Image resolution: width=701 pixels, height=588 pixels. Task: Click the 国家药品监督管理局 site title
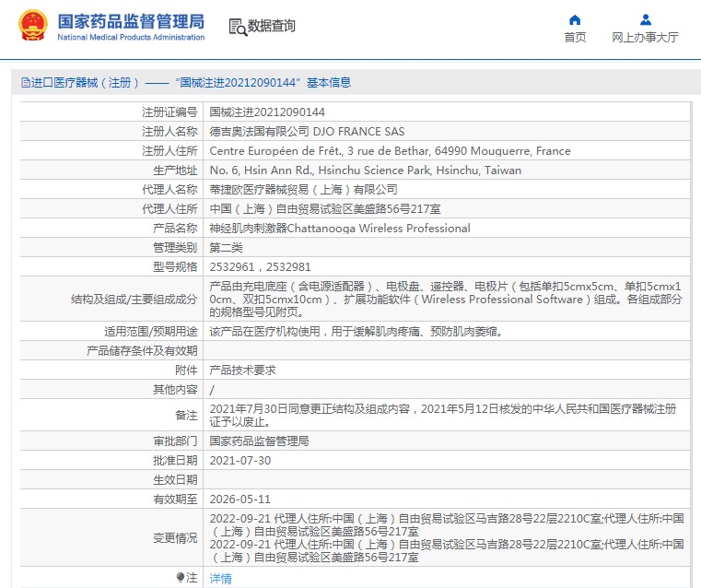pyautogui.click(x=131, y=21)
